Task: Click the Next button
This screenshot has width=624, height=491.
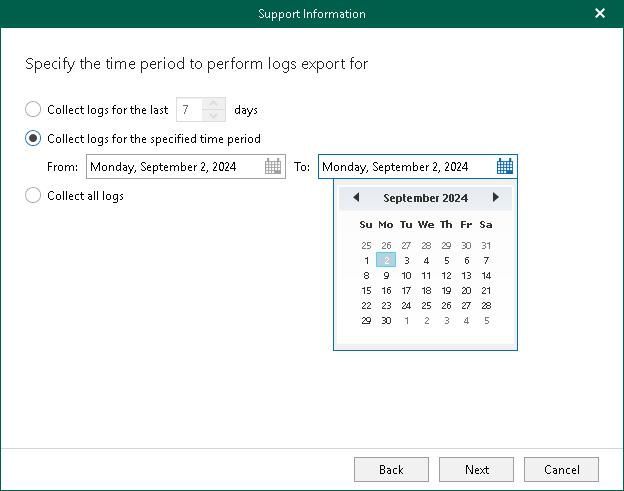Action: pos(476,470)
